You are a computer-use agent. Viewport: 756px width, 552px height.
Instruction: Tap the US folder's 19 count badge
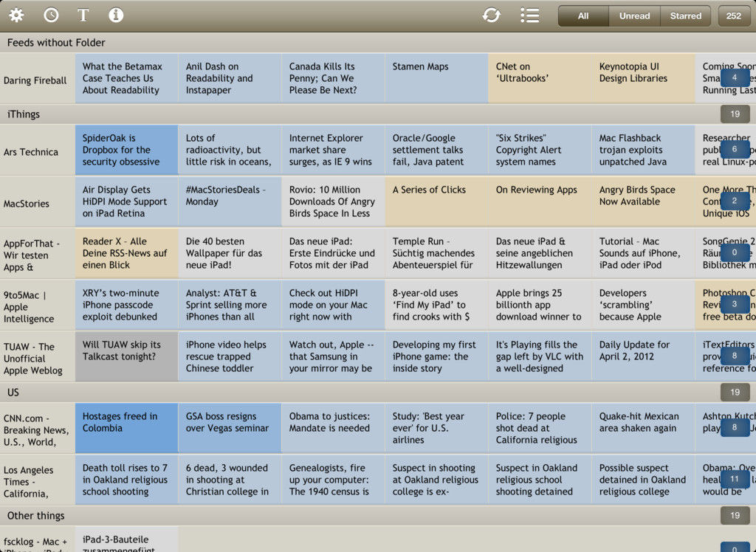coord(735,393)
